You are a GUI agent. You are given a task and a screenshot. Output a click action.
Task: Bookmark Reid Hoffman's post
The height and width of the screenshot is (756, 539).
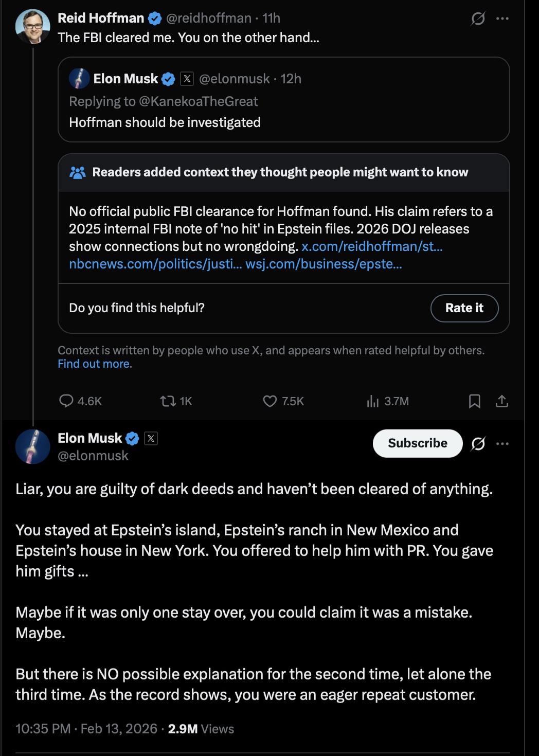[x=475, y=401]
